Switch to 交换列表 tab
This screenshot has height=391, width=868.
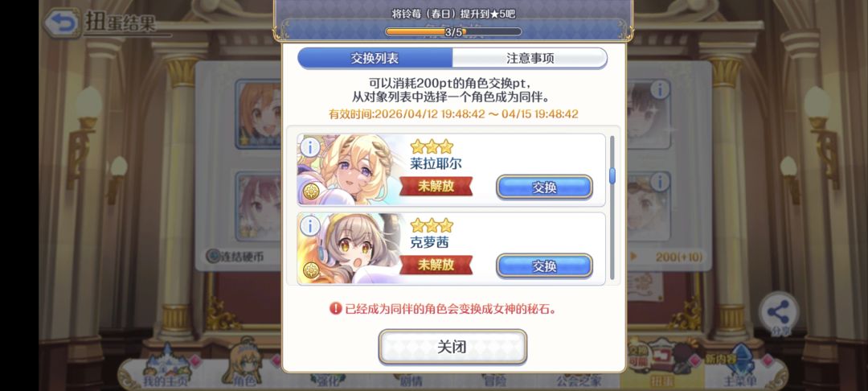[x=375, y=58]
